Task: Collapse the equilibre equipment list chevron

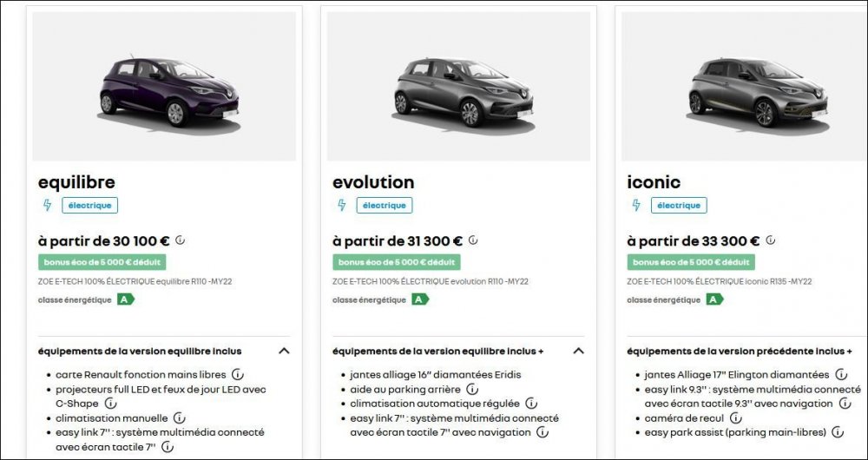Action: pyautogui.click(x=284, y=352)
